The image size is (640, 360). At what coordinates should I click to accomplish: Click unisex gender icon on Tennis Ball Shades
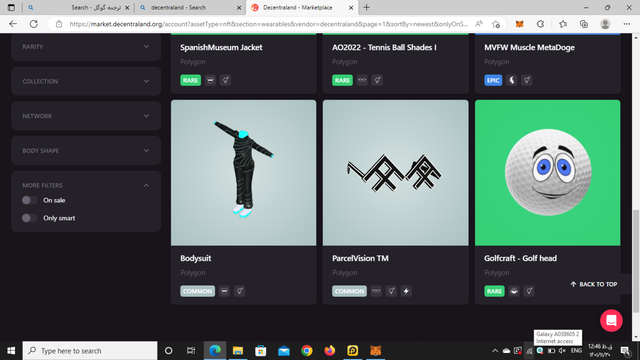click(377, 80)
